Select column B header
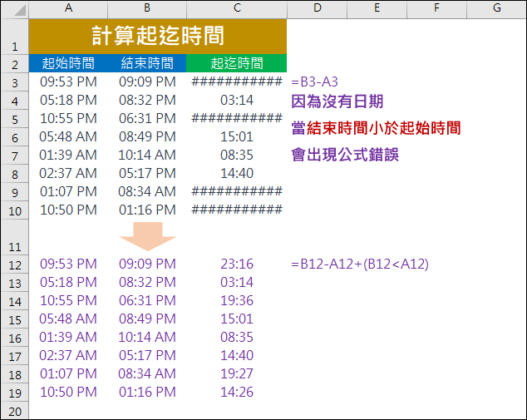Image resolution: width=527 pixels, height=420 pixels. [147, 8]
